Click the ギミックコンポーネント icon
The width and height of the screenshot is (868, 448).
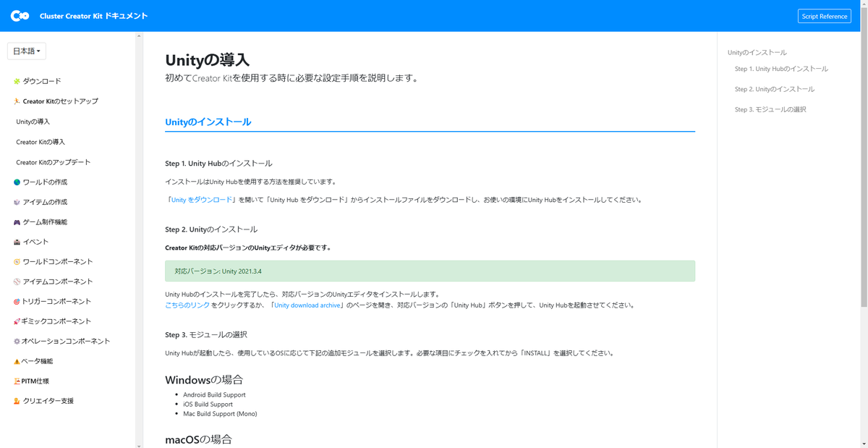(x=17, y=321)
